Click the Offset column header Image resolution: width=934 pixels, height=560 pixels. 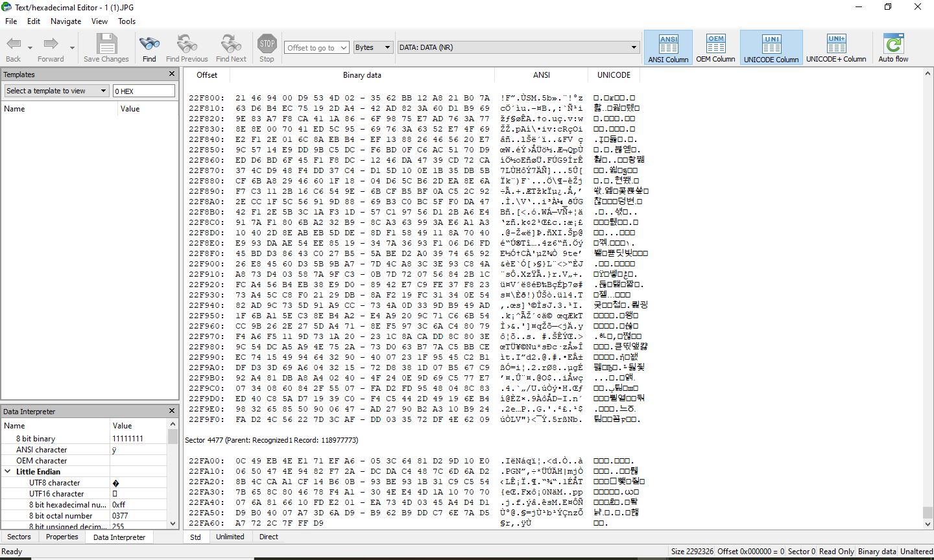tap(207, 75)
